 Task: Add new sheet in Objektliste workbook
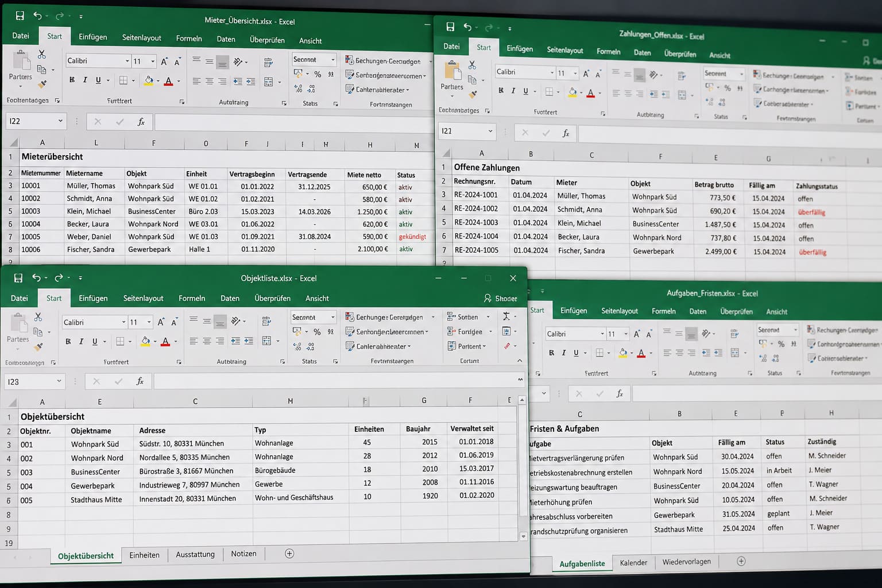289,554
